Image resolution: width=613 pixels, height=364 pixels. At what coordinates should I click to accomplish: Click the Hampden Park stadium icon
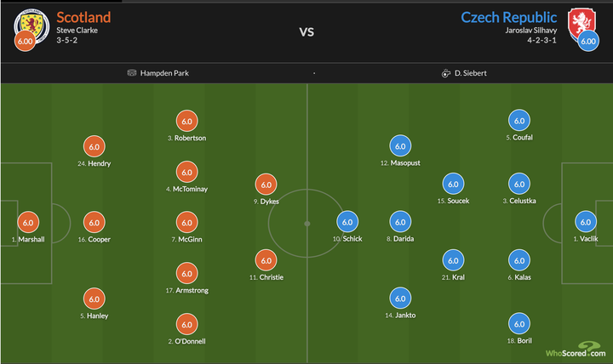tap(132, 73)
